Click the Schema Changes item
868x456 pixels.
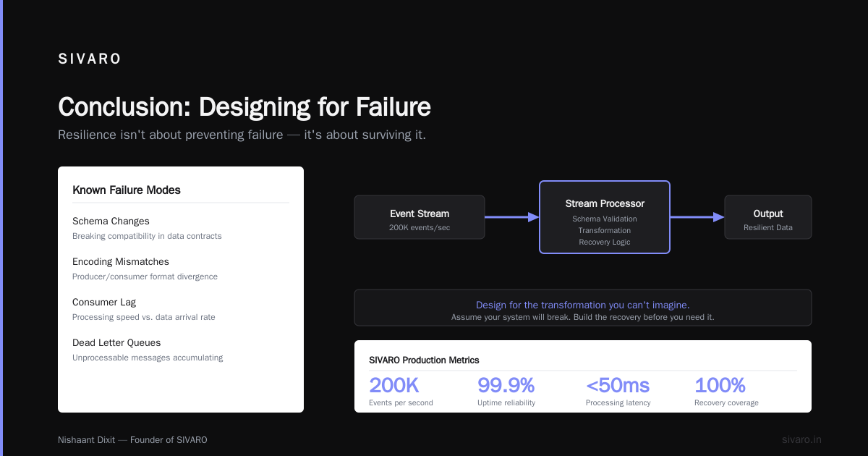pyautogui.click(x=147, y=228)
